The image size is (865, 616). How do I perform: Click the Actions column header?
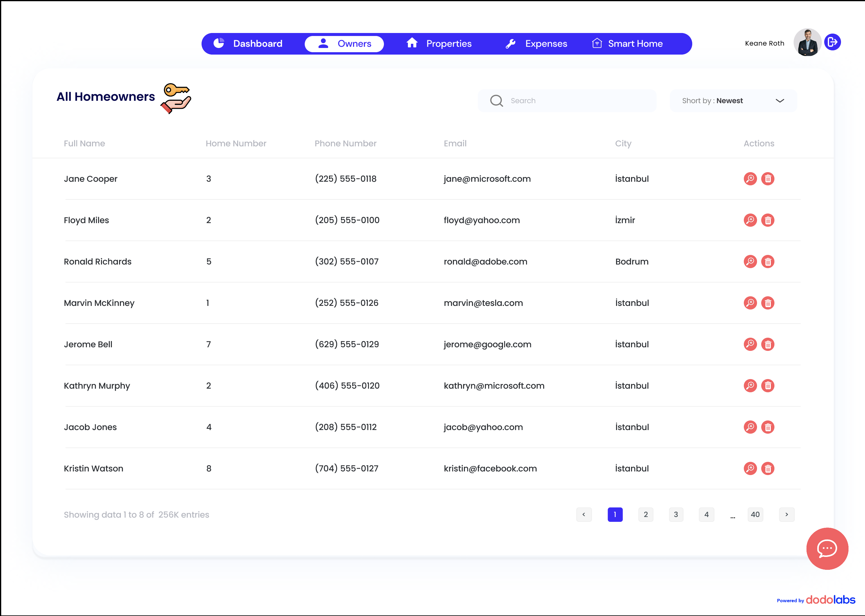pyautogui.click(x=759, y=143)
